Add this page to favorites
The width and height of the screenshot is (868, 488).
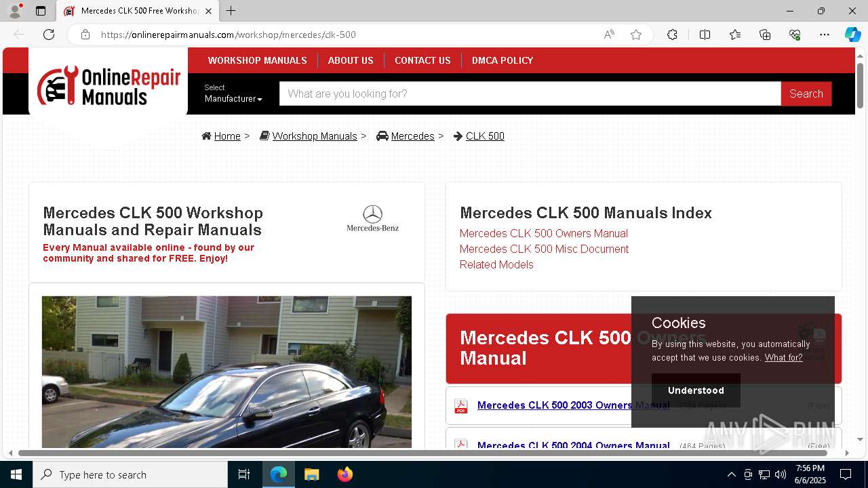click(x=636, y=35)
